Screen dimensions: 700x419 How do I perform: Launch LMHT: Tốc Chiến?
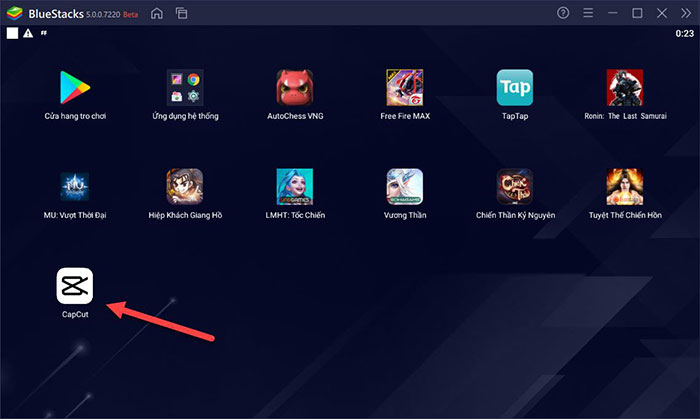click(x=295, y=187)
